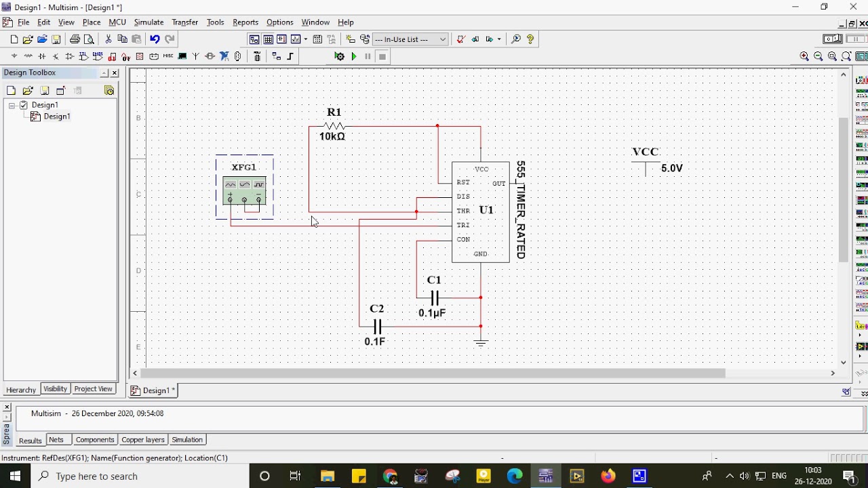Click the Help question mark icon
This screenshot has width=868, height=488.
530,39
